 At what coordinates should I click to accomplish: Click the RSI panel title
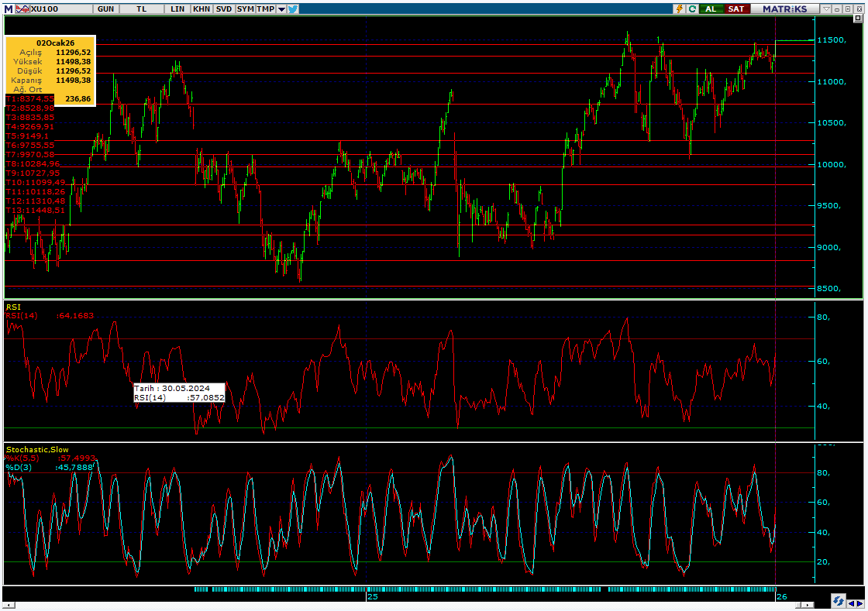(13, 307)
